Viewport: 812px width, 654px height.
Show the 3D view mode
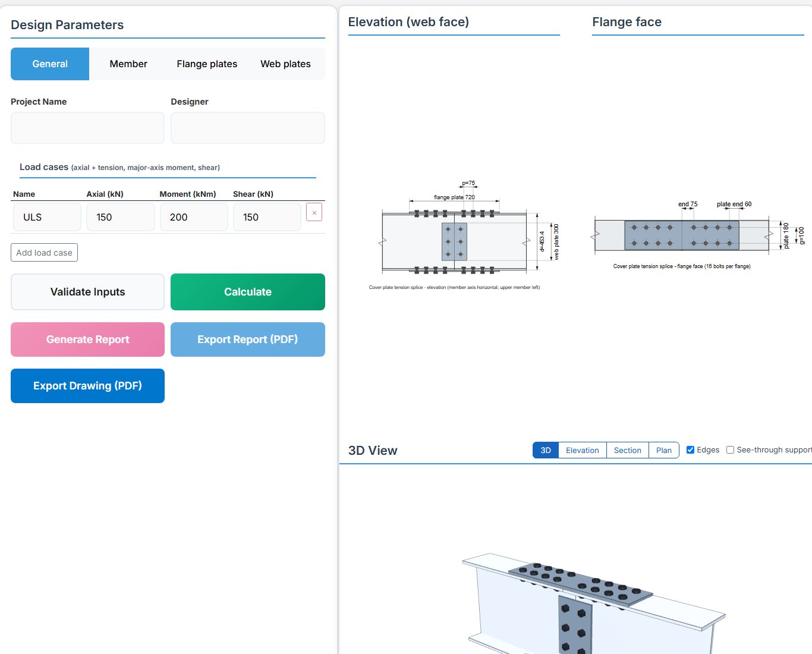point(546,450)
